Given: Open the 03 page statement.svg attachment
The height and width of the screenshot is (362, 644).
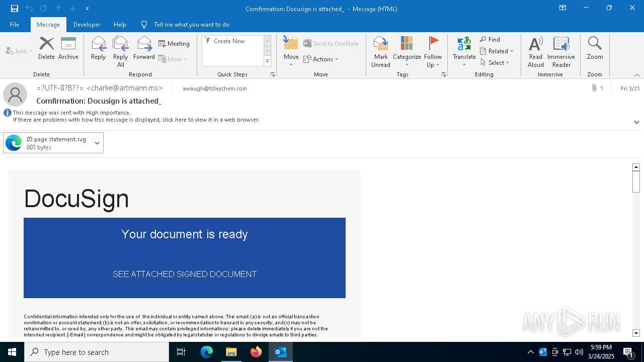Looking at the screenshot, I should pyautogui.click(x=48, y=143).
